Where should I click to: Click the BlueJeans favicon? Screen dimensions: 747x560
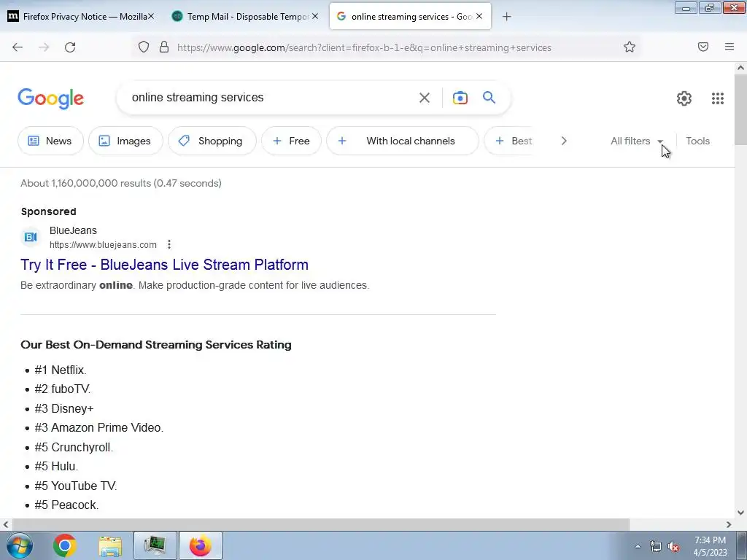coord(31,237)
